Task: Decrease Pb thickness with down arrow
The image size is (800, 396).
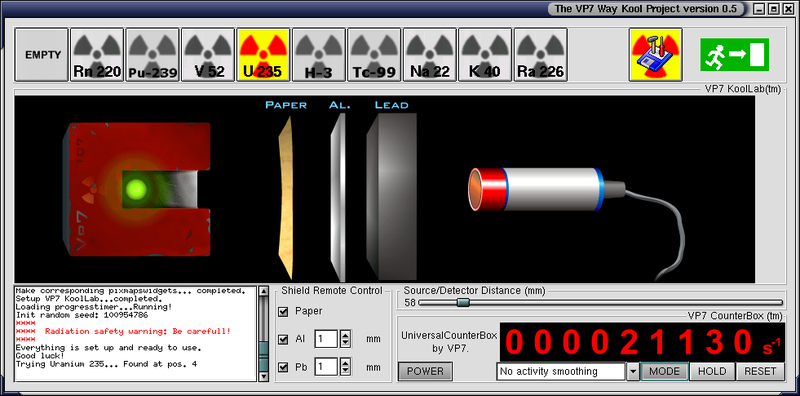Action: 345,371
